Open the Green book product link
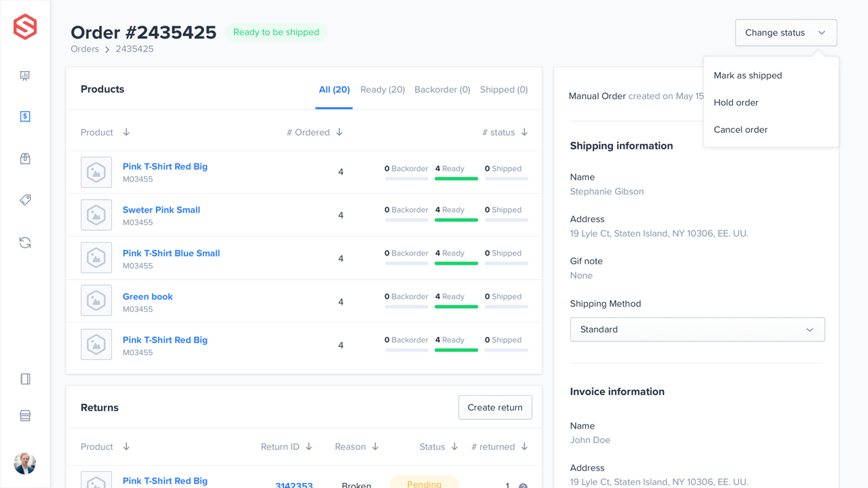 (x=147, y=296)
